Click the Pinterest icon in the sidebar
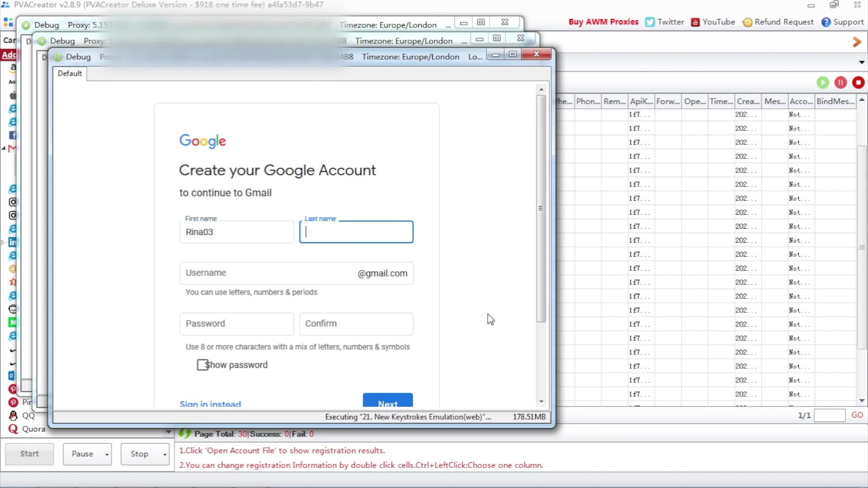 click(13, 402)
